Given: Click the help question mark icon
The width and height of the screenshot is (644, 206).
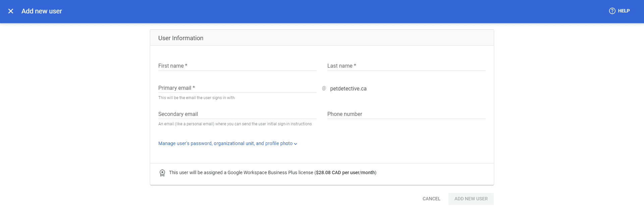Looking at the screenshot, I should point(612,11).
